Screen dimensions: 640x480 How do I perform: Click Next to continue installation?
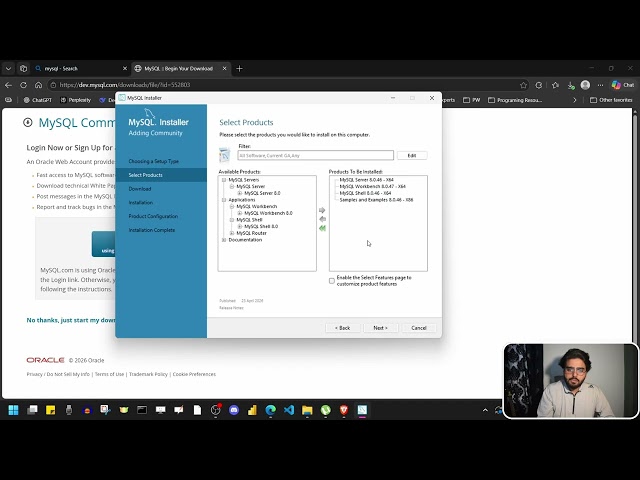pos(380,328)
